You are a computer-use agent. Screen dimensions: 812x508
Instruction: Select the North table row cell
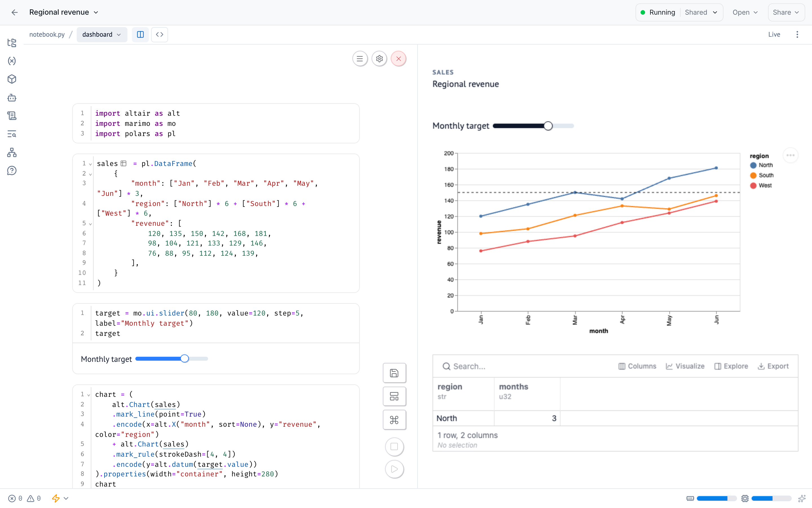[464, 418]
